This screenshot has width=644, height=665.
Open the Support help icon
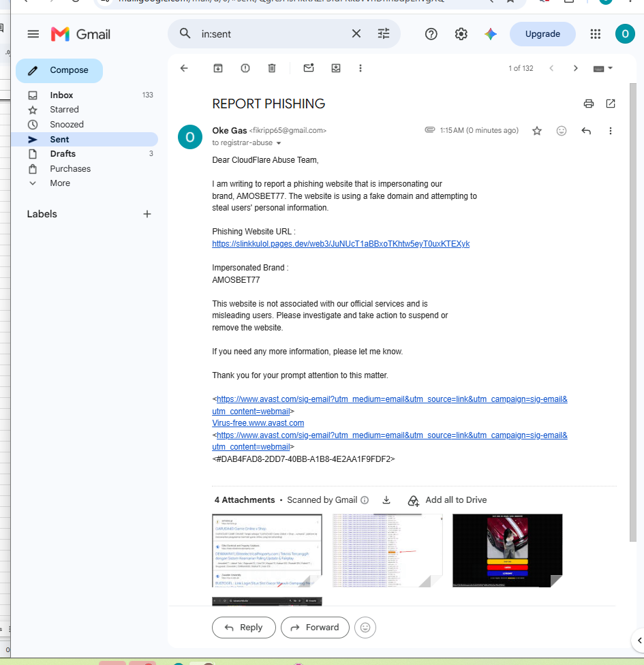tap(431, 34)
